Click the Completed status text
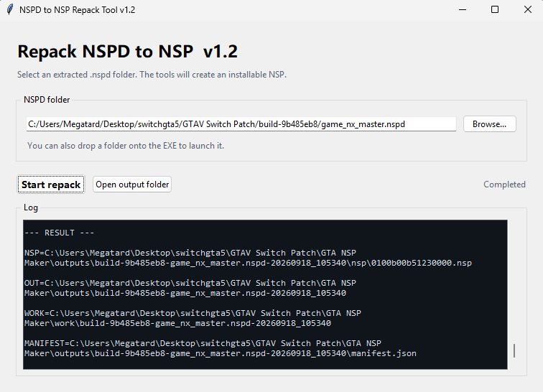543x392 pixels. [504, 185]
